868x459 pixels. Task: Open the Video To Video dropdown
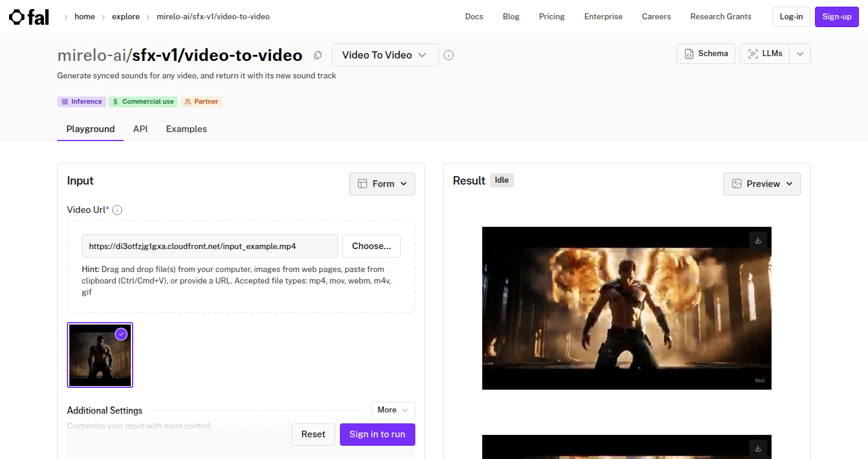(x=385, y=55)
